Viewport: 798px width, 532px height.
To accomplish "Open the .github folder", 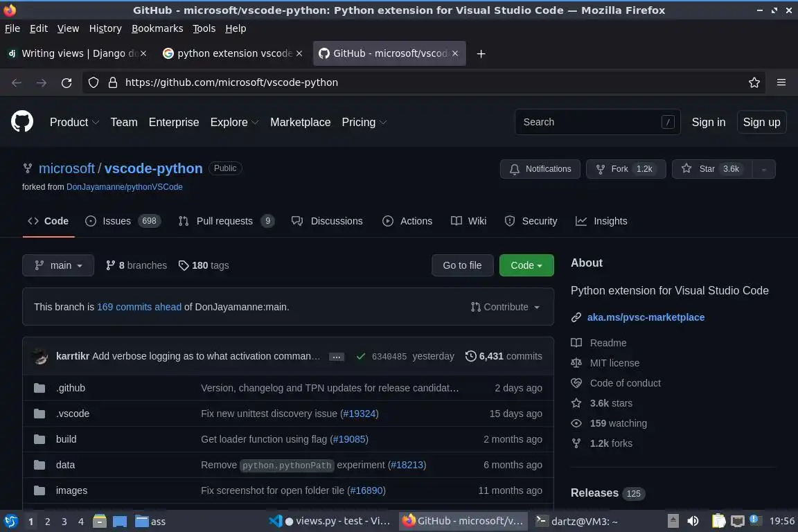I will pos(71,388).
